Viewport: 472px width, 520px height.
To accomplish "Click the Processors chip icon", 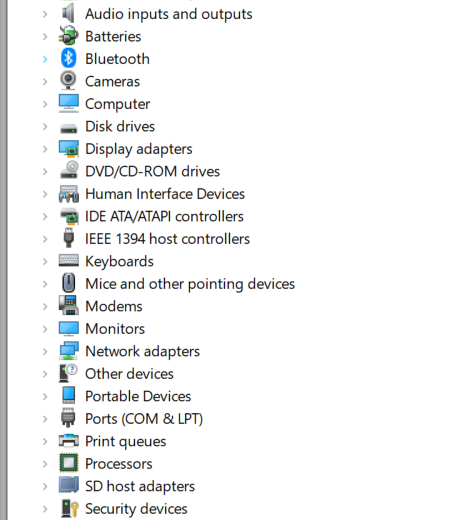I will pyautogui.click(x=69, y=463).
